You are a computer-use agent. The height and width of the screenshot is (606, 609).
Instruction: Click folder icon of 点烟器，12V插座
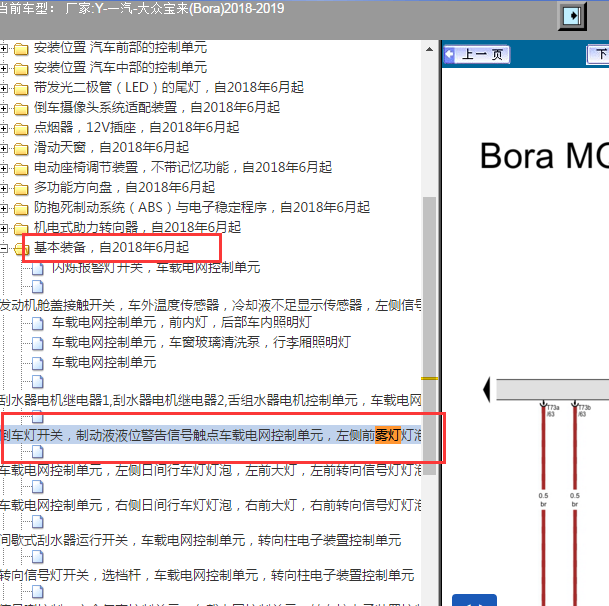(21, 129)
